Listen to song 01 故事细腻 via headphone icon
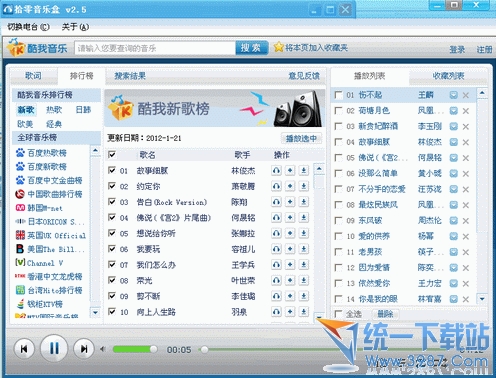This screenshot has height=378, width=496. (x=276, y=171)
